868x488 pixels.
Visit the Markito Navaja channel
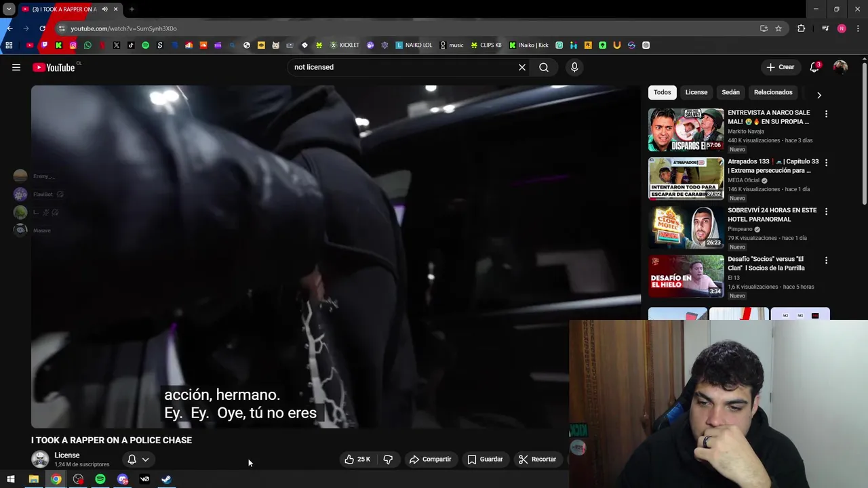(746, 131)
